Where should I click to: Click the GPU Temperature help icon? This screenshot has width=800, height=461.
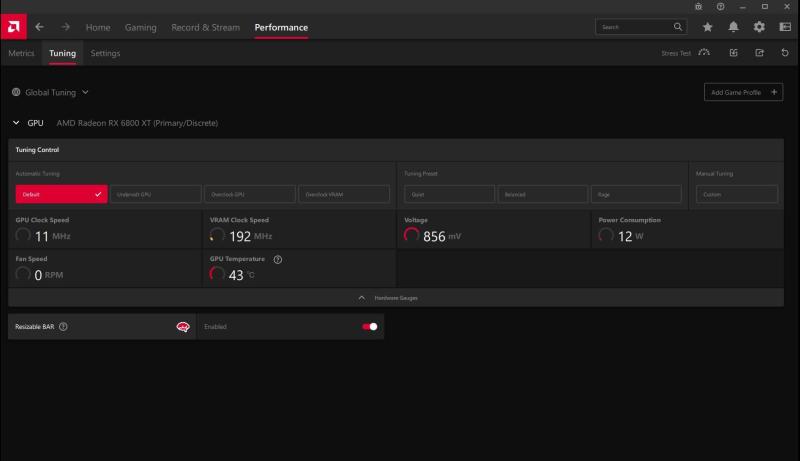pyautogui.click(x=277, y=259)
